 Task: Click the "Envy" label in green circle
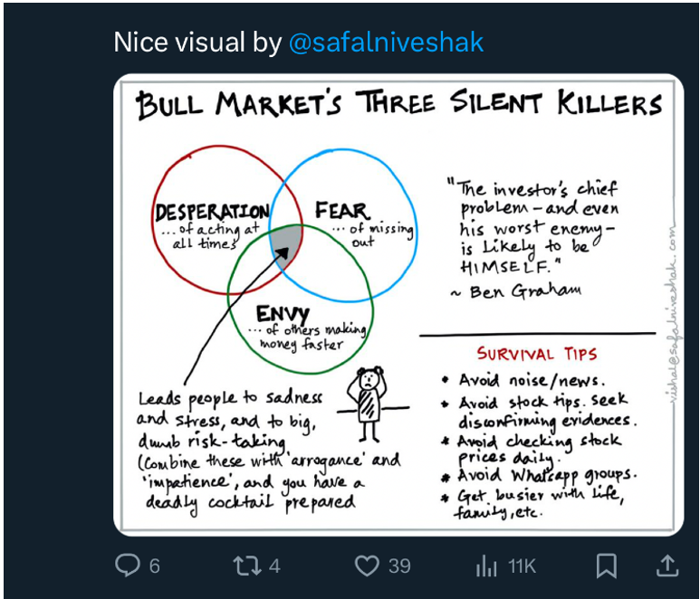(x=283, y=313)
